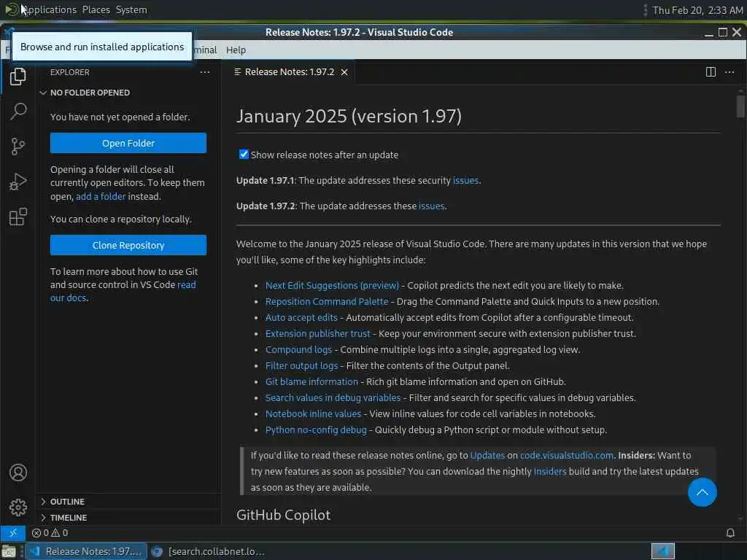Open the Source Control view icon

[x=18, y=147]
